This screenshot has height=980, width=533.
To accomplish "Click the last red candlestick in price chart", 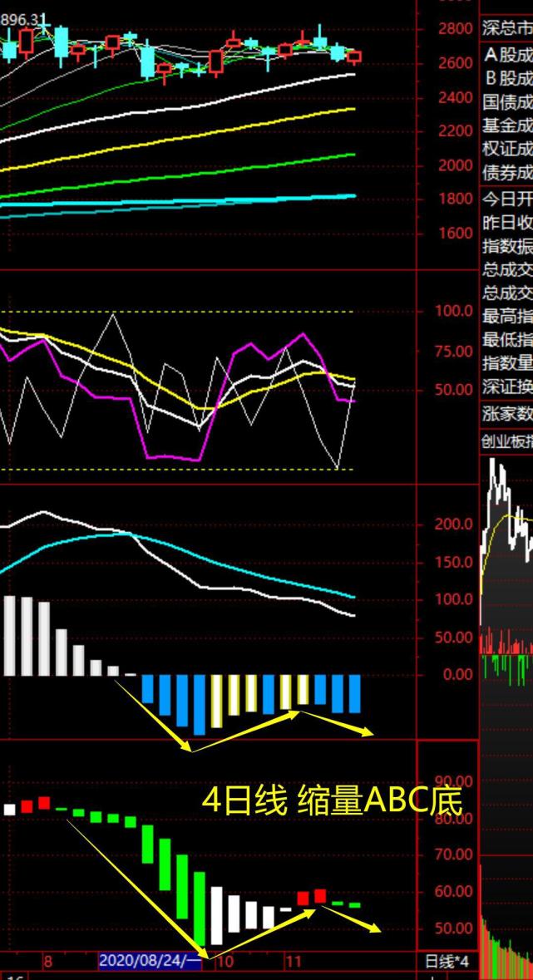I will (x=354, y=57).
